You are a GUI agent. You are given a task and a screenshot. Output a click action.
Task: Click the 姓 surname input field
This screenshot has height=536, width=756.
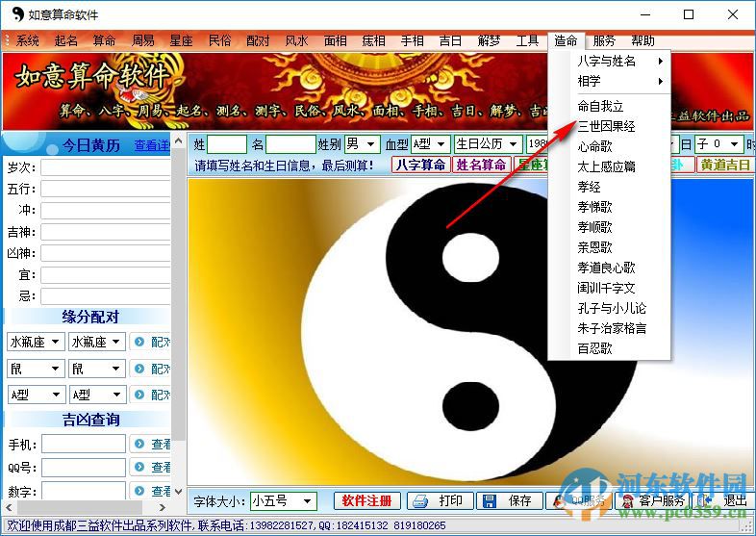pyautogui.click(x=227, y=144)
